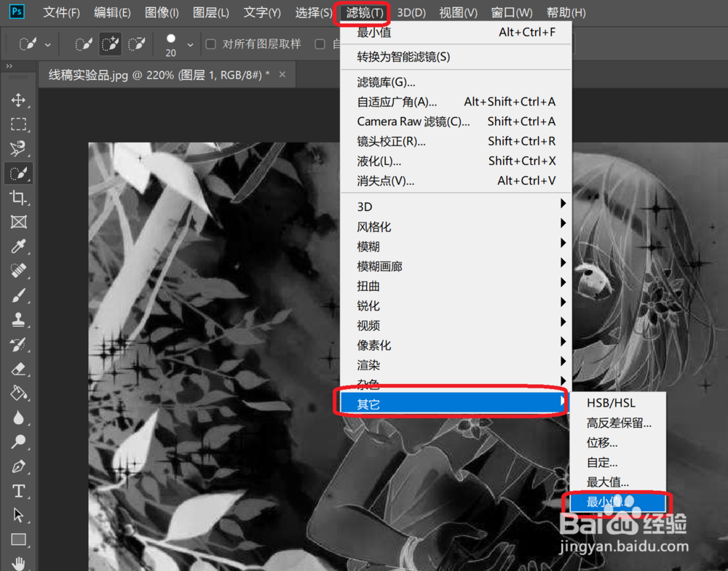
Task: Open the 文件(F) menu
Action: pyautogui.click(x=61, y=12)
